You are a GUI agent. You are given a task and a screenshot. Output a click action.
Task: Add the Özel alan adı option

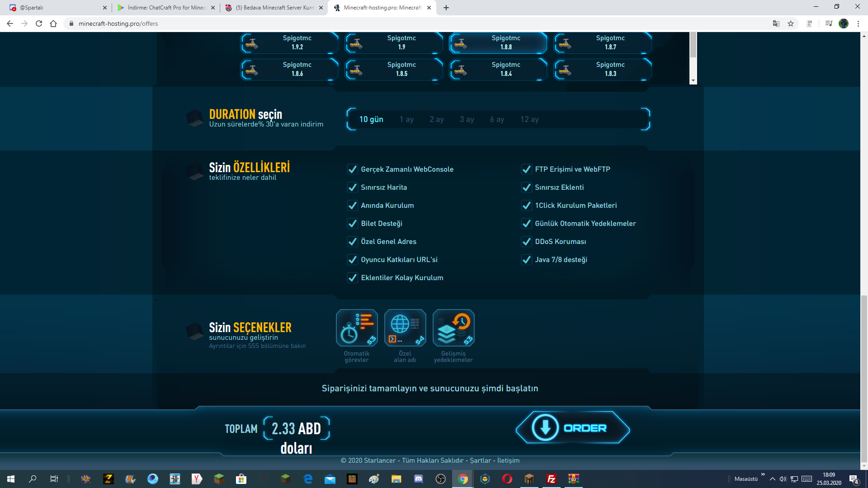coord(405,328)
